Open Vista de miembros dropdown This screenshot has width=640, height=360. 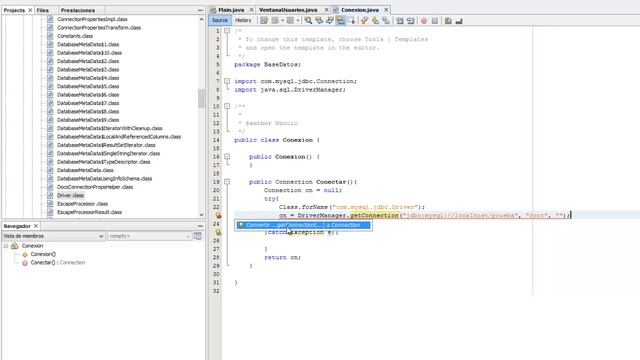tap(53, 236)
